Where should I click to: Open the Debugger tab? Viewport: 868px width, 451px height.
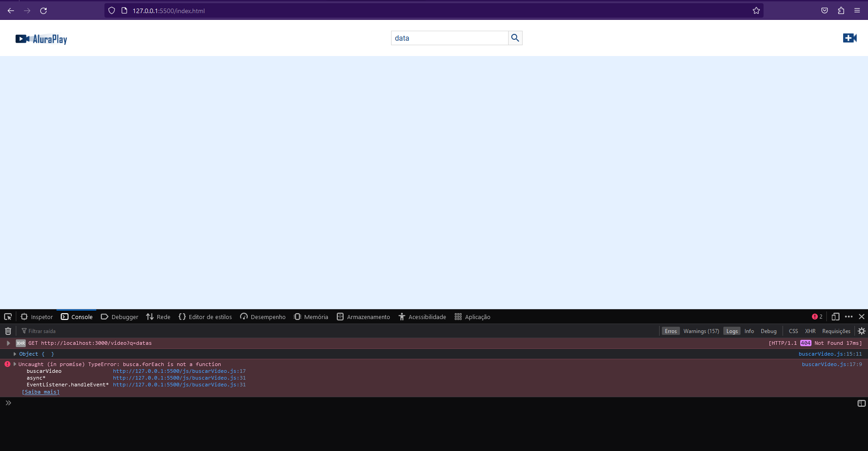(119, 317)
